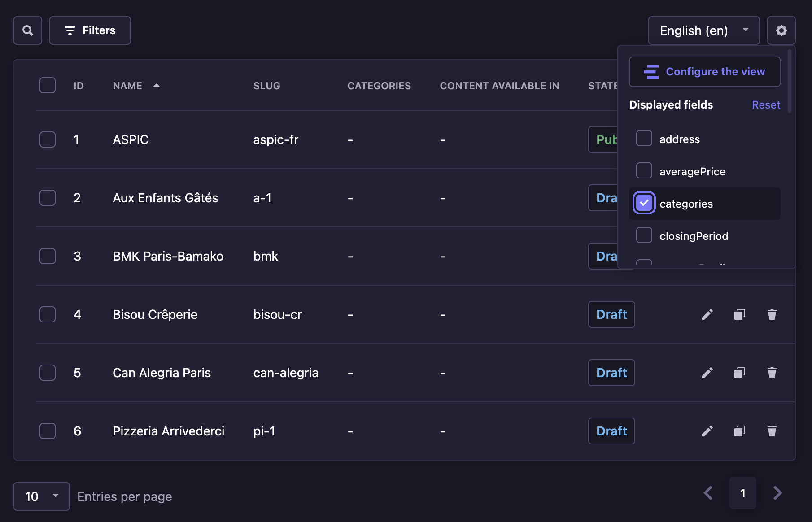The width and height of the screenshot is (812, 522).
Task: Select all rows with the header checkbox
Action: (47, 85)
